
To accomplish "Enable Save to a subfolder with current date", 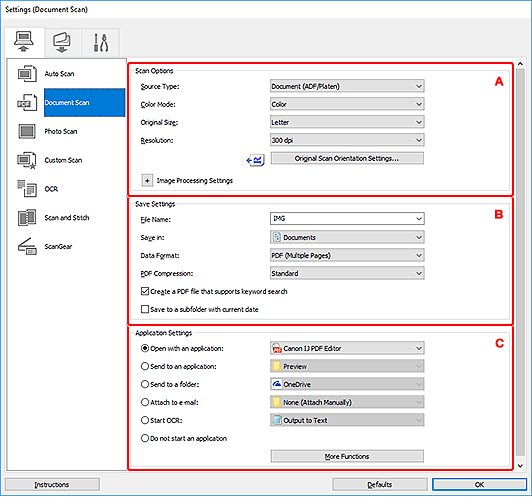I will pyautogui.click(x=145, y=309).
